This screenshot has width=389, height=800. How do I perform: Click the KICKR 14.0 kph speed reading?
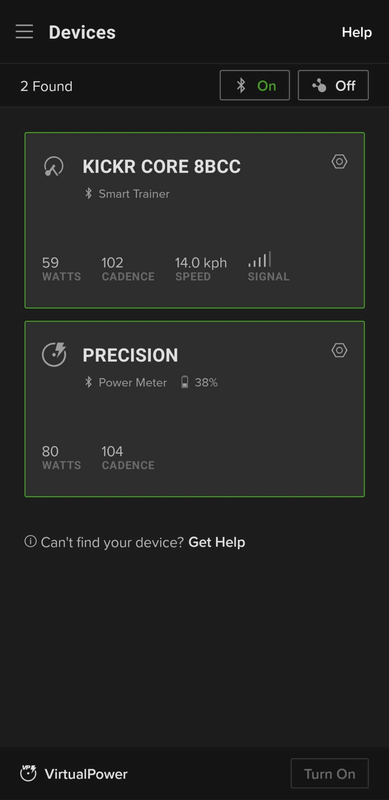pos(201,263)
